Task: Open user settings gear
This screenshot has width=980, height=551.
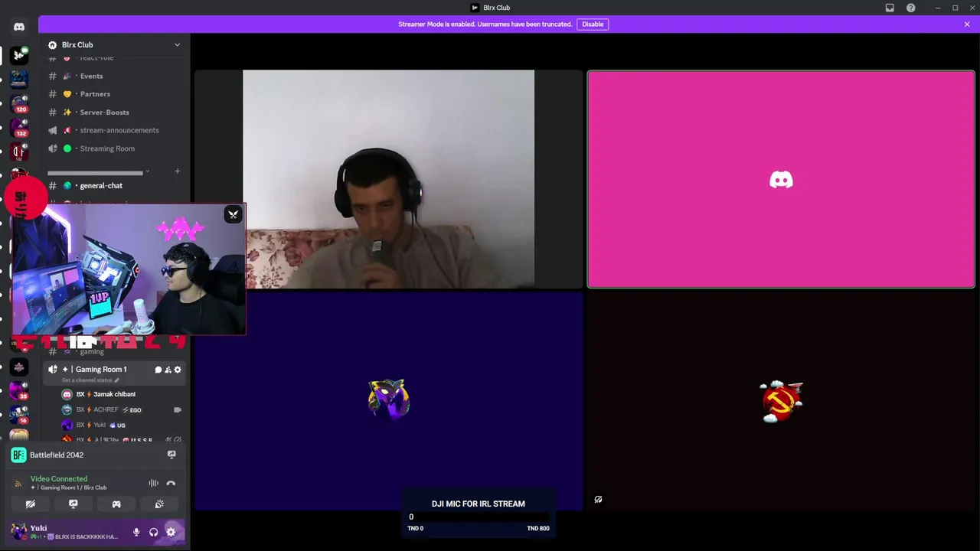Action: [x=171, y=532]
